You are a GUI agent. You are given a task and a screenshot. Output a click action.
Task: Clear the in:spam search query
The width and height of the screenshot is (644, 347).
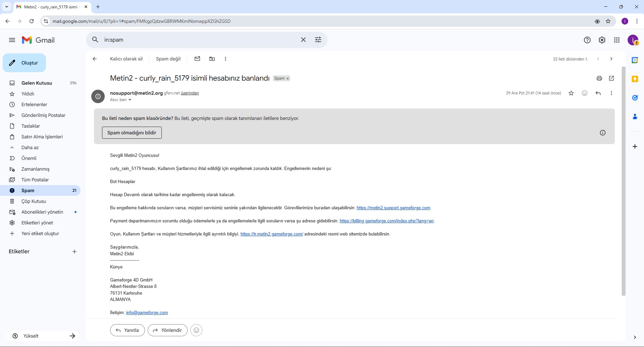tap(303, 40)
